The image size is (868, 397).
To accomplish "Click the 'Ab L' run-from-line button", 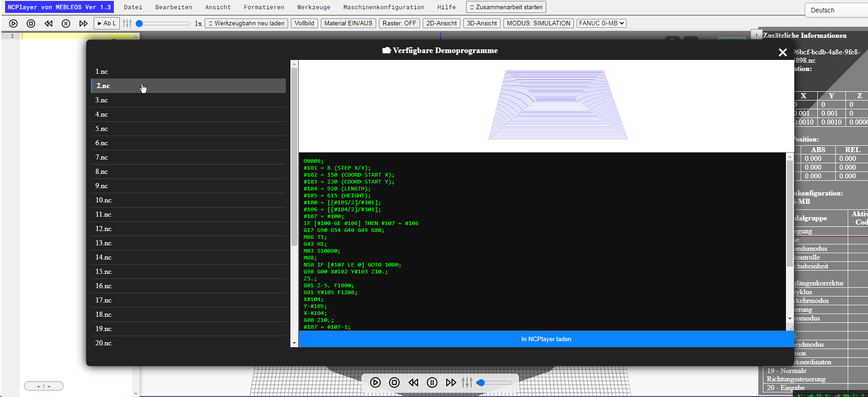I will pyautogui.click(x=106, y=23).
